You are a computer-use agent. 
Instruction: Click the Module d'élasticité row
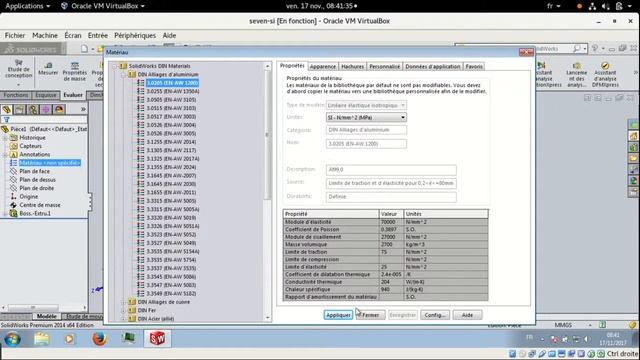coord(385,222)
